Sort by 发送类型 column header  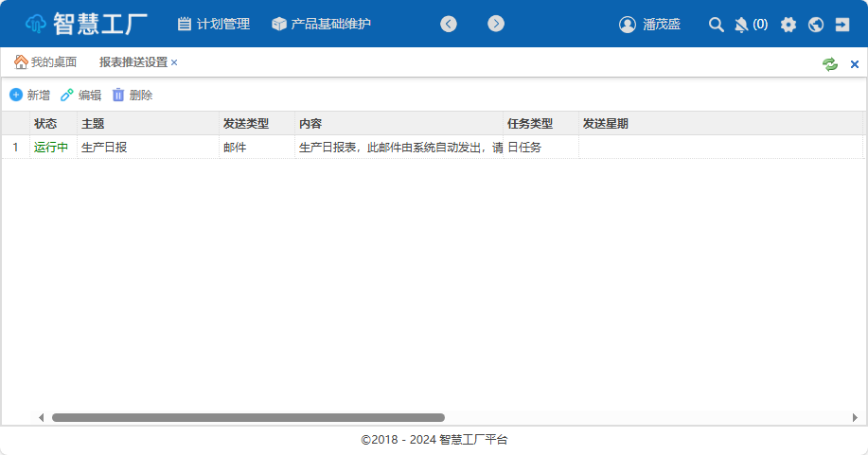tap(246, 123)
